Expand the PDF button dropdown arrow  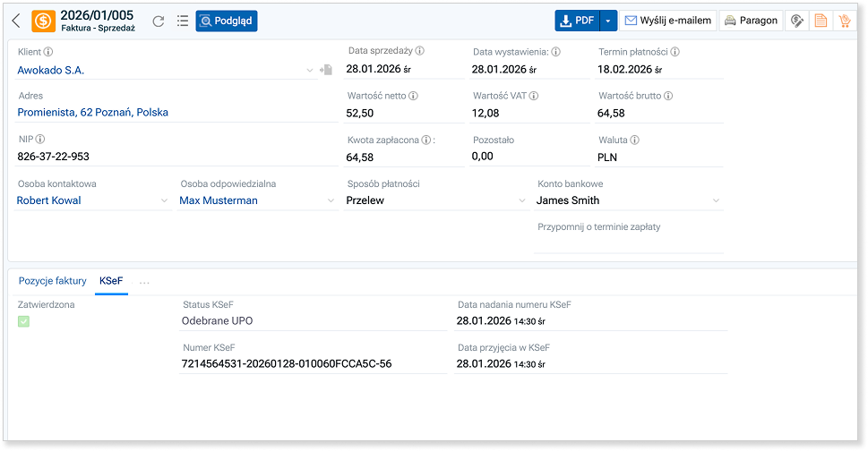608,21
